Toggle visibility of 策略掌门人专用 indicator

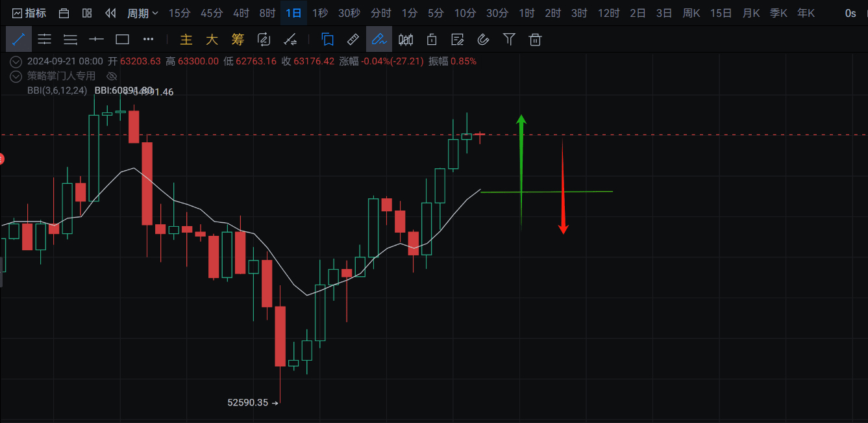pyautogui.click(x=111, y=76)
